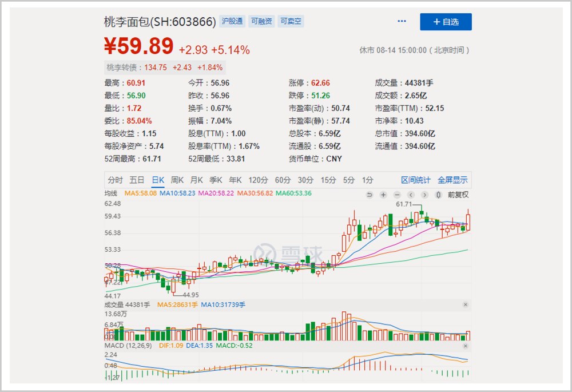Click the MA20:58.22 moving average label
The width and height of the screenshot is (572, 392).
click(216, 193)
